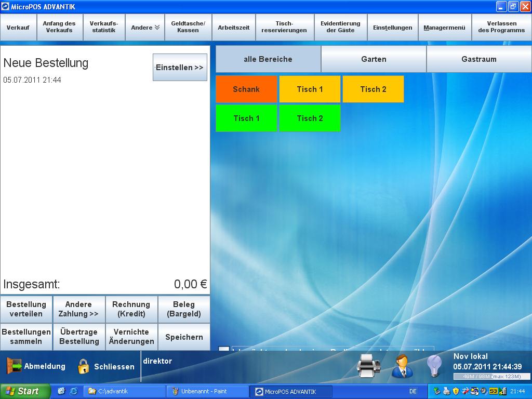Switch to the Gastraum tab
This screenshot has height=399, width=532.
tap(478, 59)
